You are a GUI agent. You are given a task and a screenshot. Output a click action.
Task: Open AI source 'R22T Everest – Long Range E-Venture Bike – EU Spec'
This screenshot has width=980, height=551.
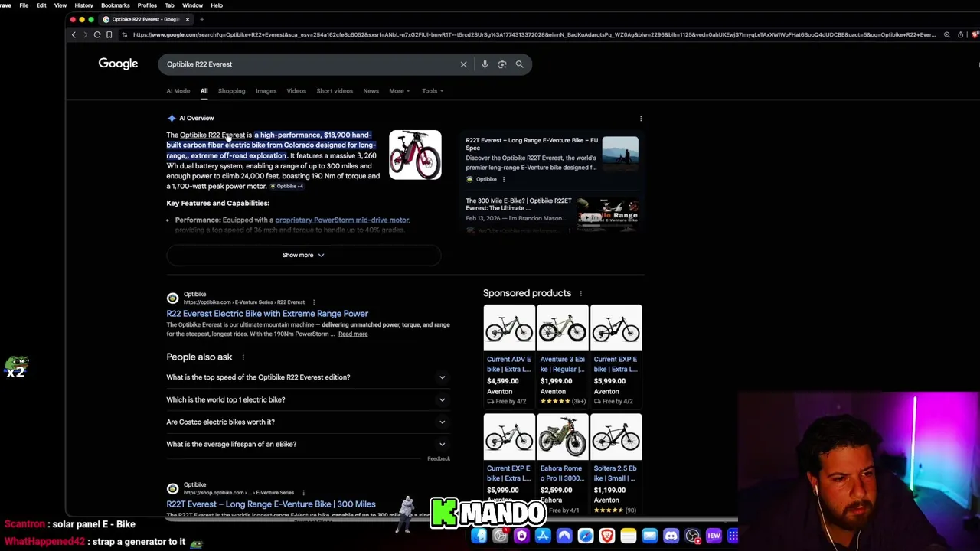551,159
